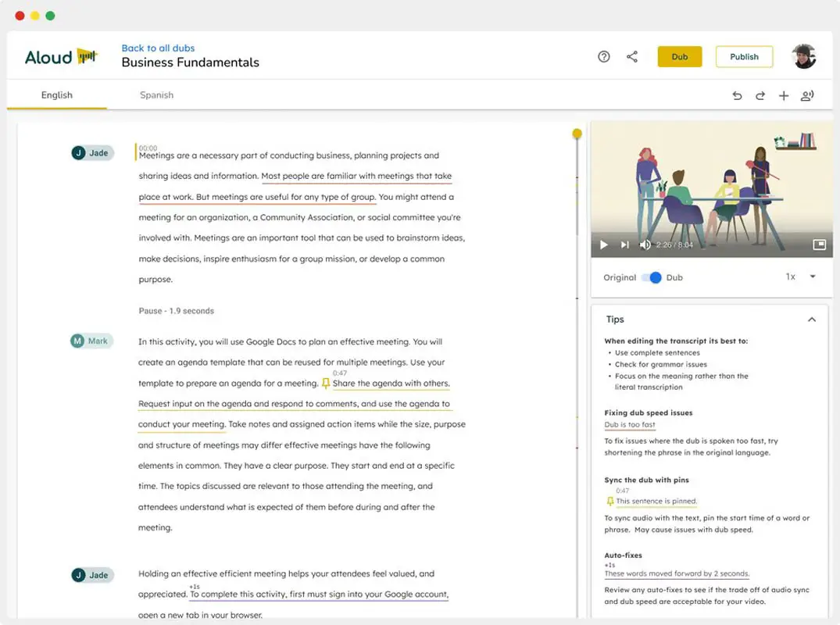This screenshot has width=840, height=625.
Task: Click the Auto-fixes heading in Tips
Action: tap(623, 555)
